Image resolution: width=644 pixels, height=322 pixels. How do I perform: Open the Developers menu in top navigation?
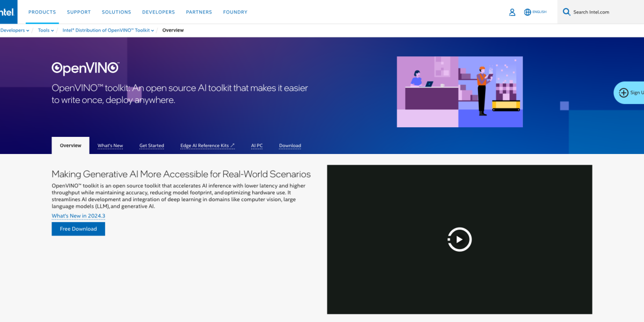(x=158, y=12)
